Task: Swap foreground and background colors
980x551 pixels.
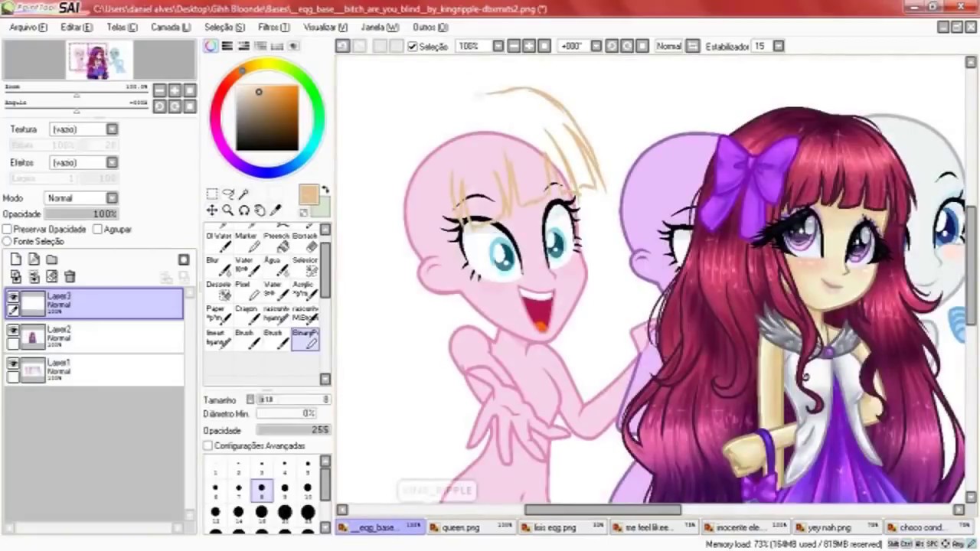Action: pyautogui.click(x=326, y=189)
